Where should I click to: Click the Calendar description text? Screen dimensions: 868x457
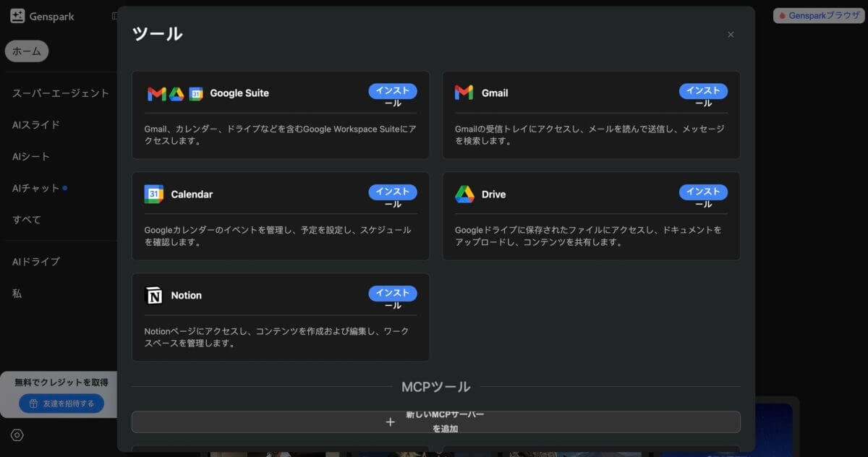(278, 236)
